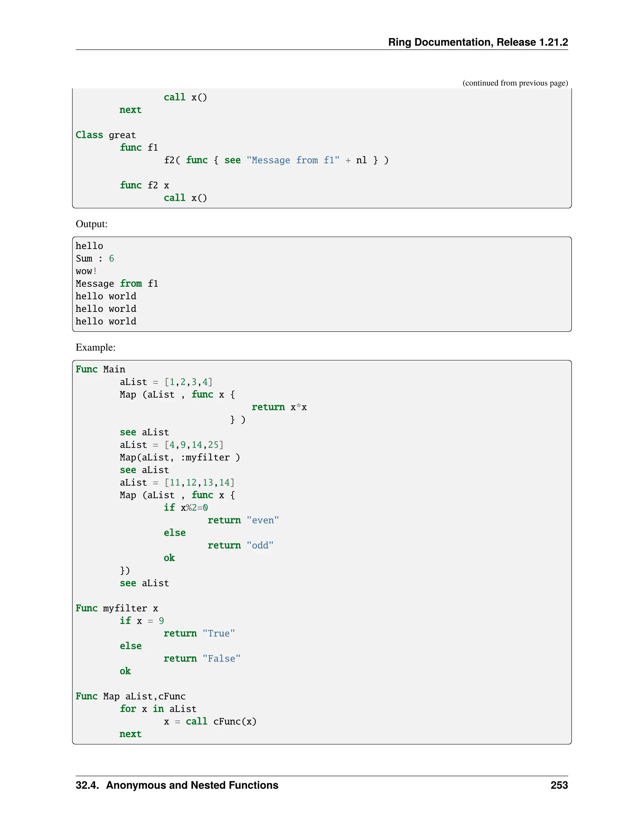Click the 'wow!' output line
Screen dimensions: 644x833
coord(86,271)
